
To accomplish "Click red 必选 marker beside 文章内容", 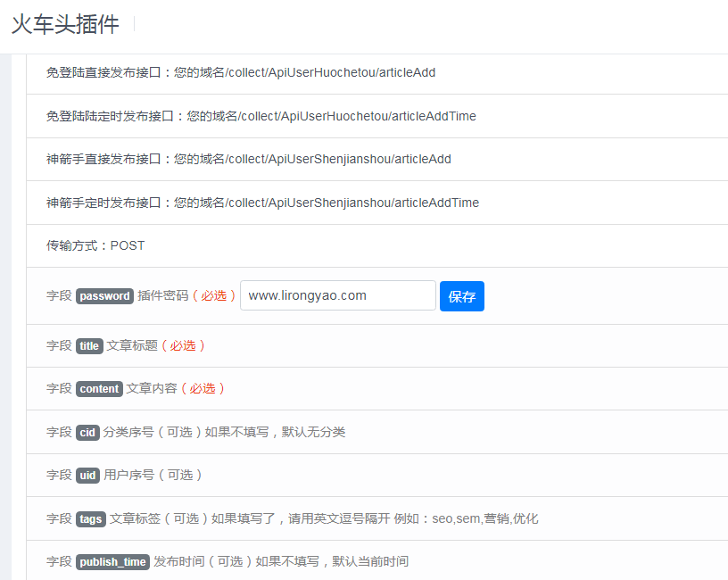I will click(203, 389).
